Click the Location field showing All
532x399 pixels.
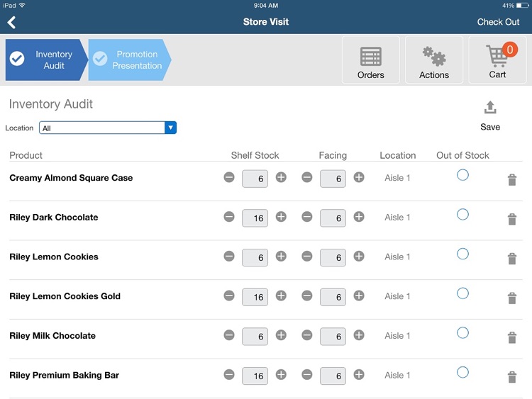(x=108, y=128)
